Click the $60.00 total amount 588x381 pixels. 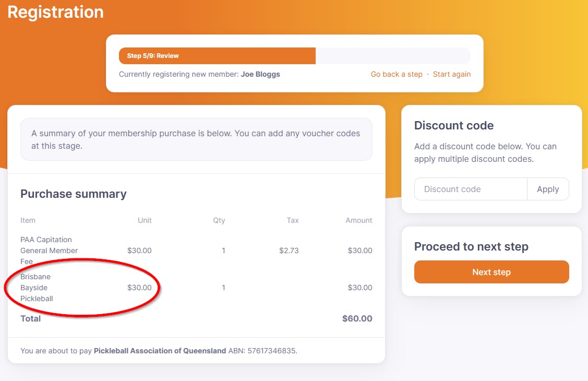(357, 318)
